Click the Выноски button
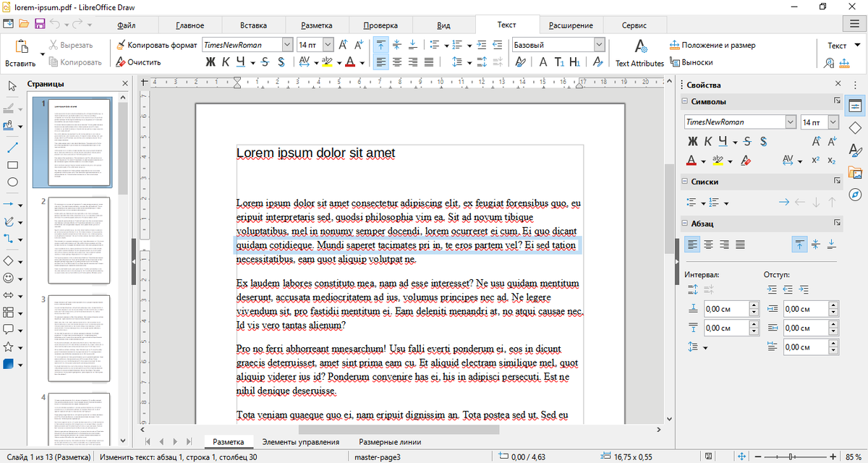868x463 pixels. (x=692, y=62)
